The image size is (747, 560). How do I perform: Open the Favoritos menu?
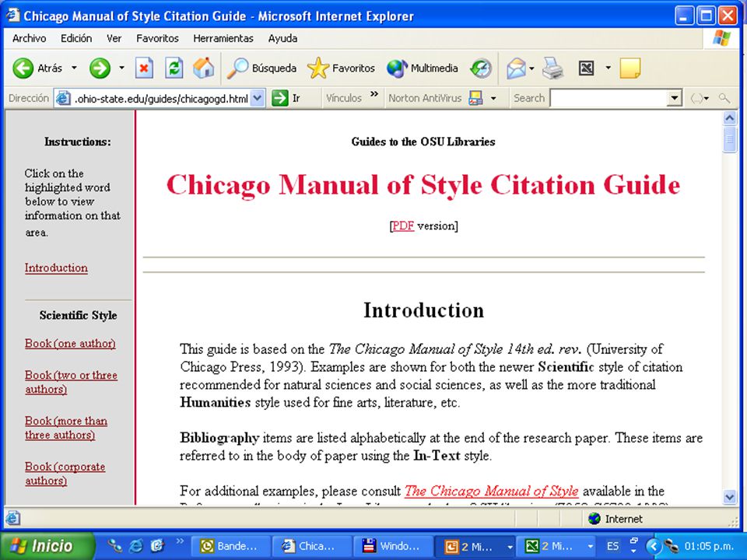click(157, 39)
